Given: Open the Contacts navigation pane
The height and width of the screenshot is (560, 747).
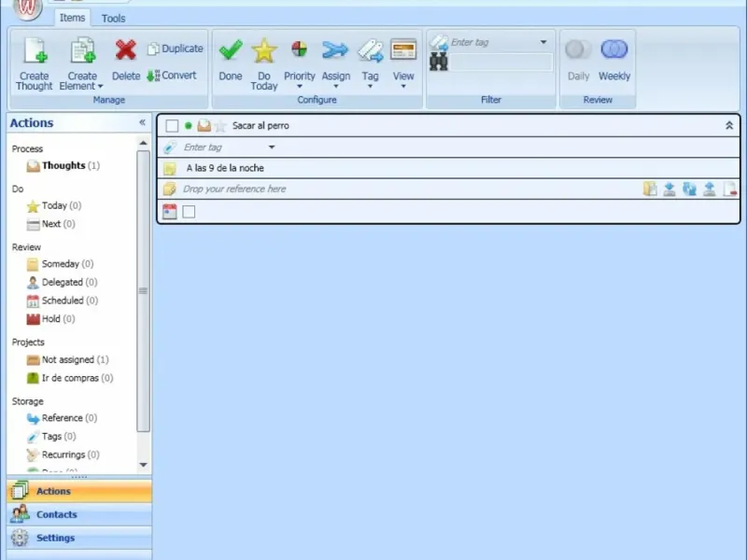Looking at the screenshot, I should click(x=79, y=514).
